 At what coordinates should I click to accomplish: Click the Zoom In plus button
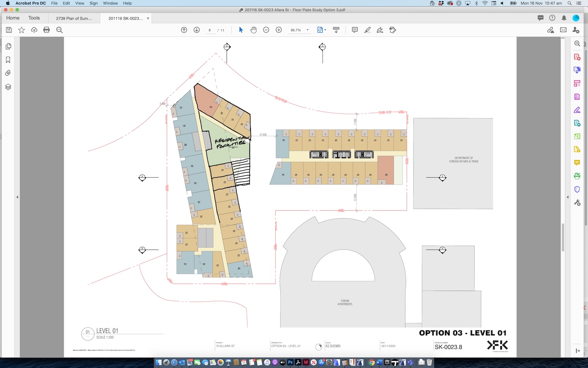coord(279,30)
